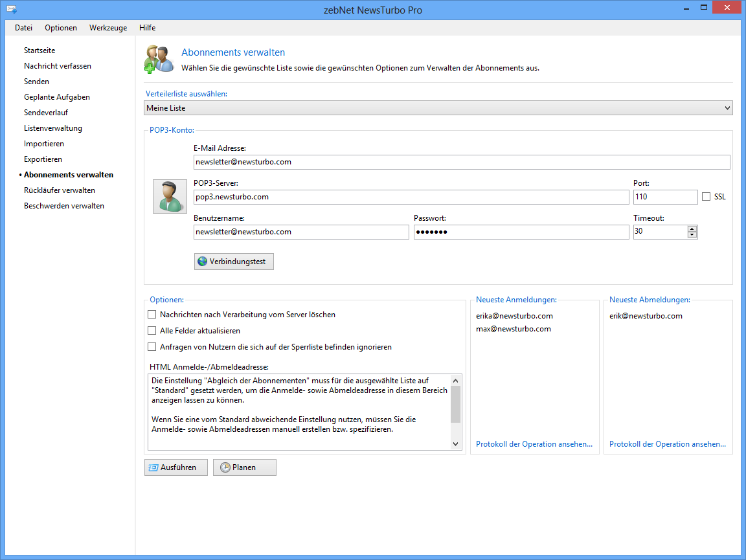The image size is (746, 560).
Task: Click into the Timeout value field
Action: coord(661,232)
